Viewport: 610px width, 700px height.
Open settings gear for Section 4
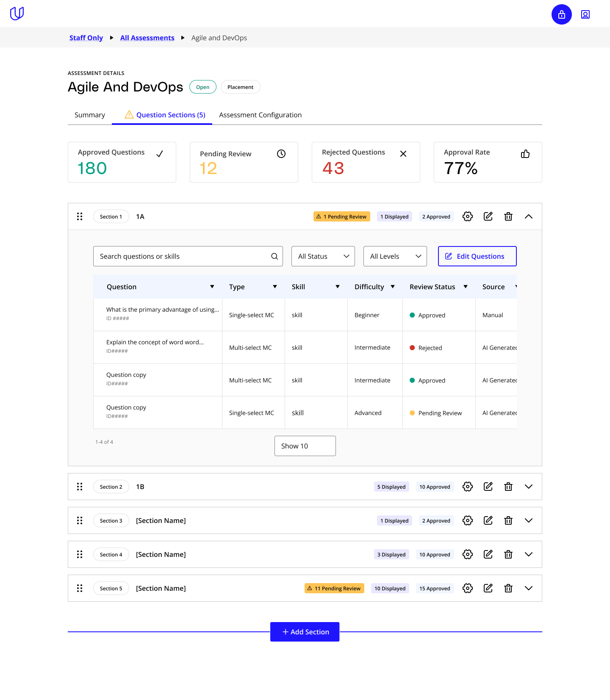coord(468,554)
